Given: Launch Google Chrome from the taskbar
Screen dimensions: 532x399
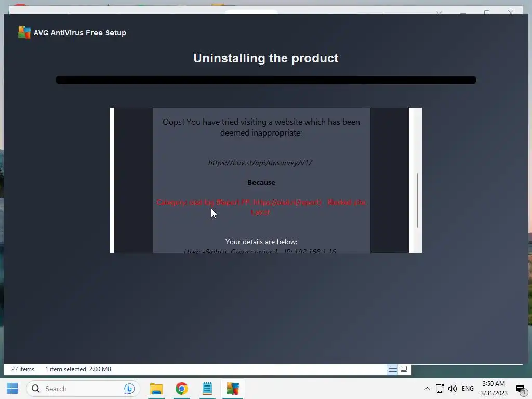Looking at the screenshot, I should [x=181, y=389].
